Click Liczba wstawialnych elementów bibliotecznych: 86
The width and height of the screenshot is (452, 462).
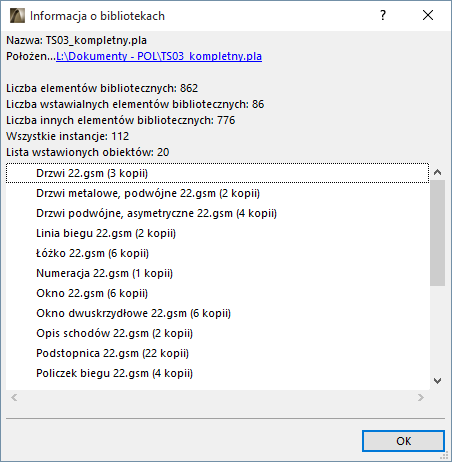click(x=135, y=104)
